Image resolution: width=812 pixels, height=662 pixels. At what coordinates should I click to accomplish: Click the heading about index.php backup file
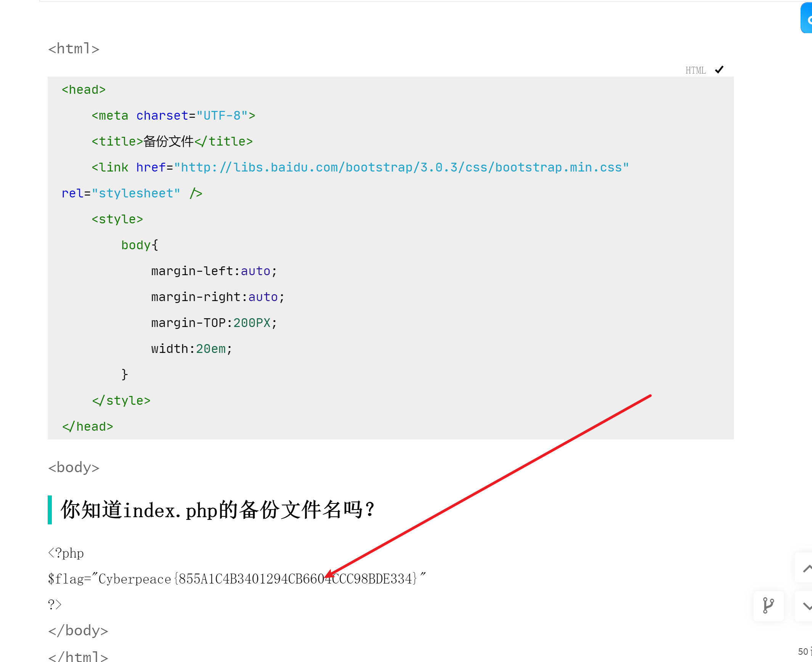click(x=217, y=510)
